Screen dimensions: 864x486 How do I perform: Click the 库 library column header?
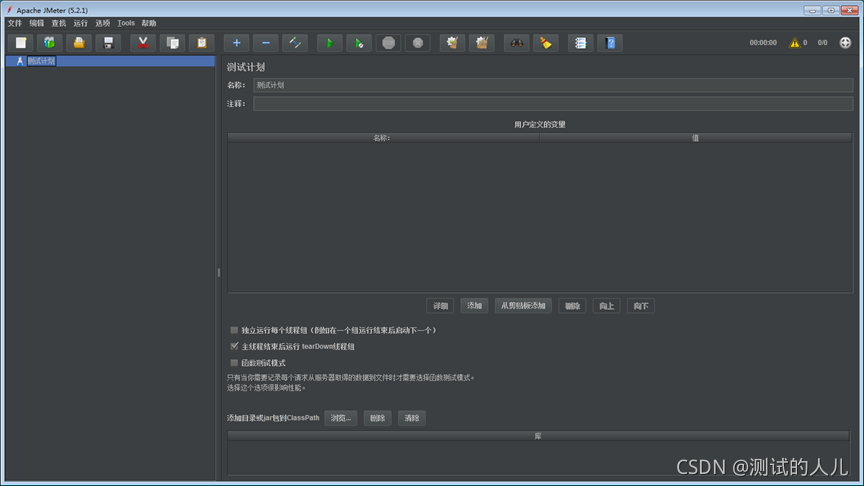[538, 436]
